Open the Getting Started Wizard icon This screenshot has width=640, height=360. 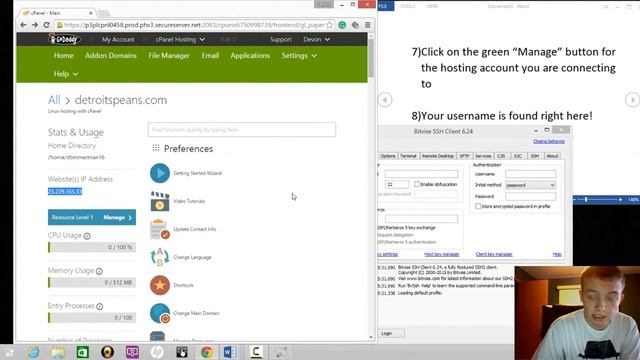click(160, 173)
